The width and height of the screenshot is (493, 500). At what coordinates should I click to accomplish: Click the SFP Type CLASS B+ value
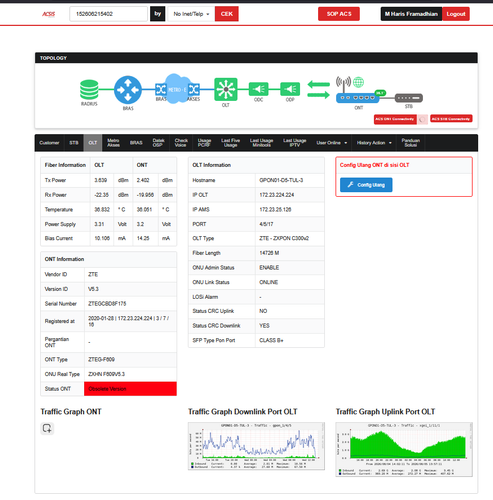click(x=271, y=340)
